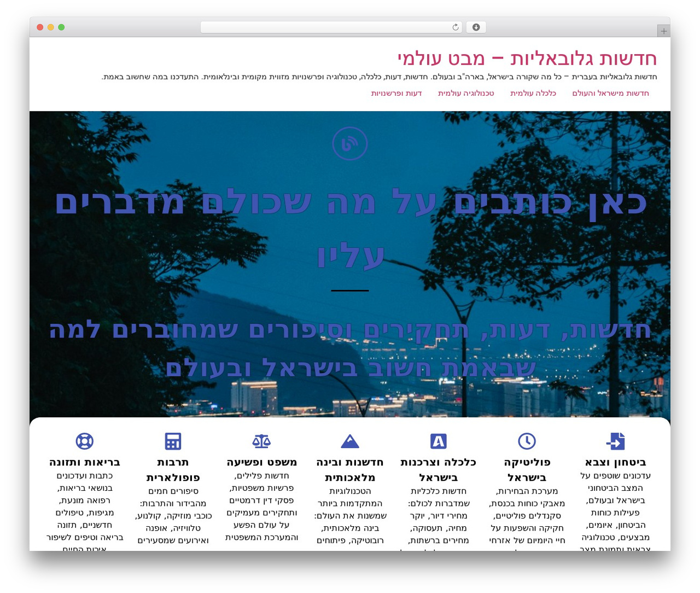
Task: Click the בריאות ותזונה heading
Action: point(85,462)
